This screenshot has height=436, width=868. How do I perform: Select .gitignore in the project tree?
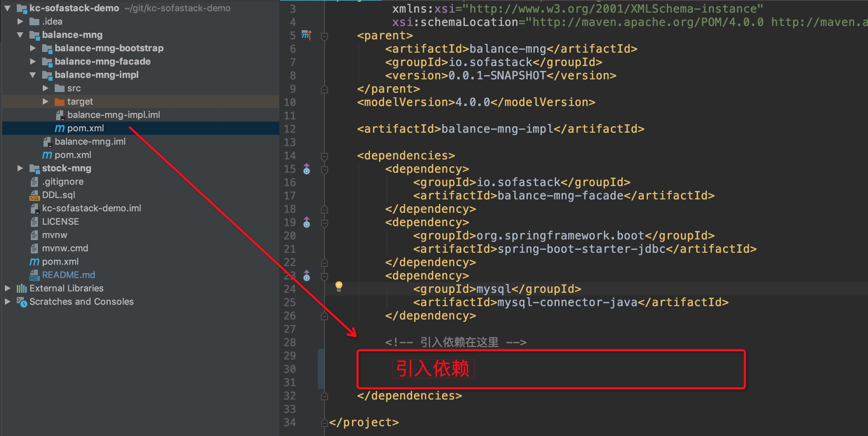pyautogui.click(x=63, y=181)
